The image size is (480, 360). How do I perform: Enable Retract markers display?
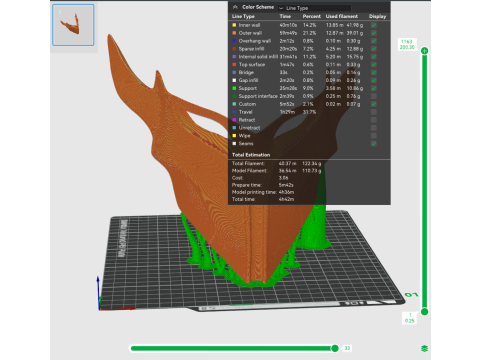[x=374, y=120]
